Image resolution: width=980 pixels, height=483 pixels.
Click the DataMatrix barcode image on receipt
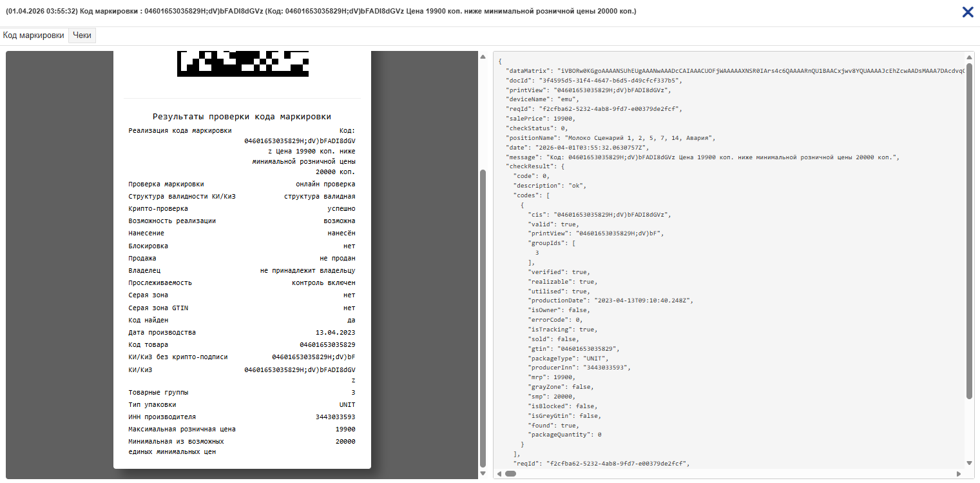(x=242, y=64)
